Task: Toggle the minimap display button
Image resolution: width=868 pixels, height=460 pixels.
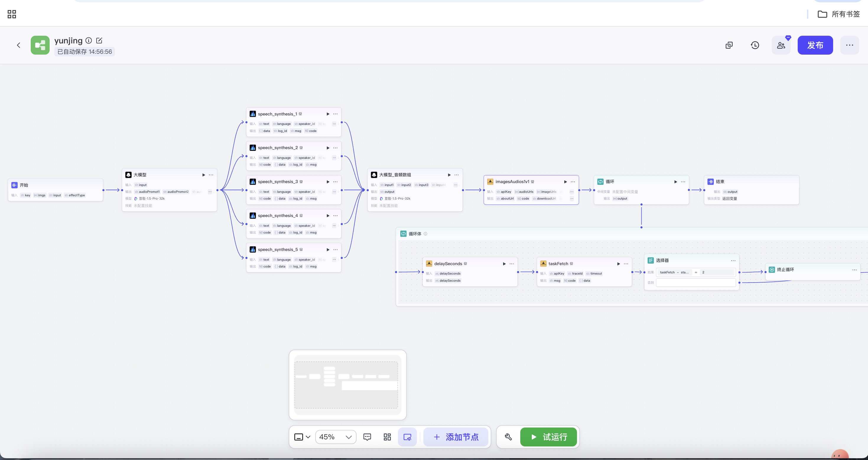Action: 407,437
